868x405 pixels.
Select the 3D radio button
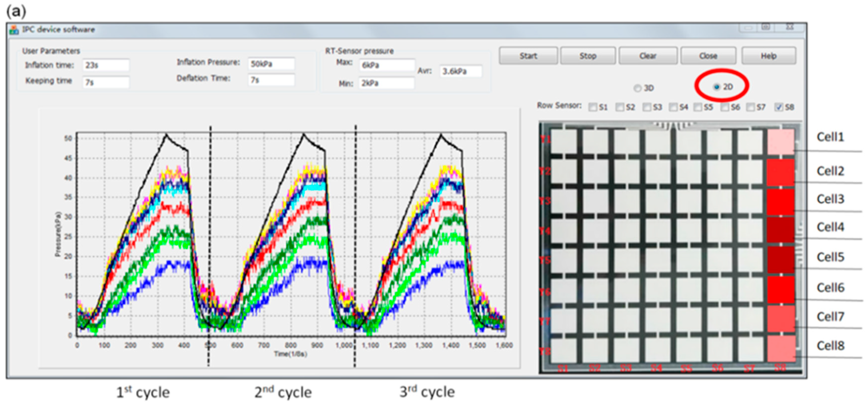(x=637, y=88)
